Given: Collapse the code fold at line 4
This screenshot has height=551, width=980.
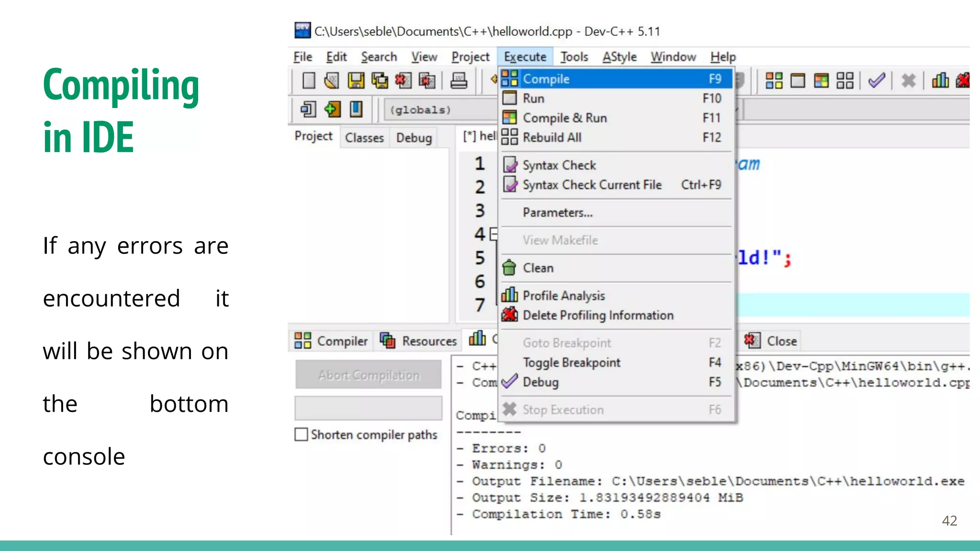Looking at the screenshot, I should coord(493,234).
